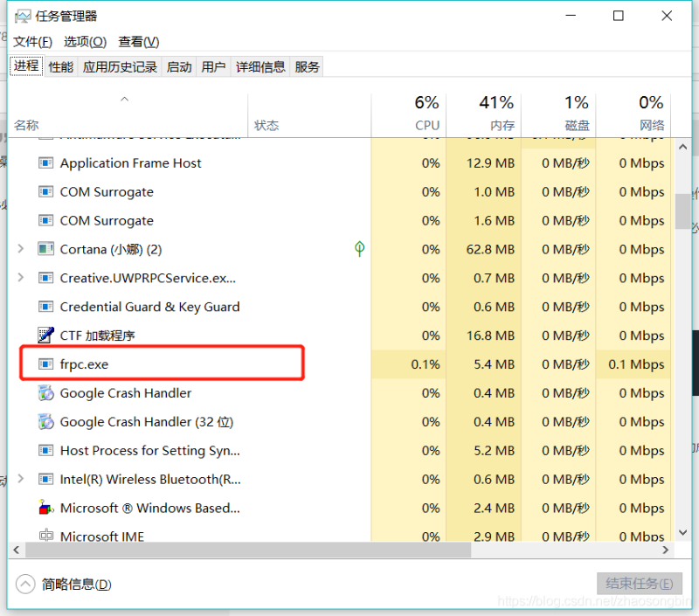Select the Application Frame Host process name
Screen dimensions: 699x616
click(130, 163)
